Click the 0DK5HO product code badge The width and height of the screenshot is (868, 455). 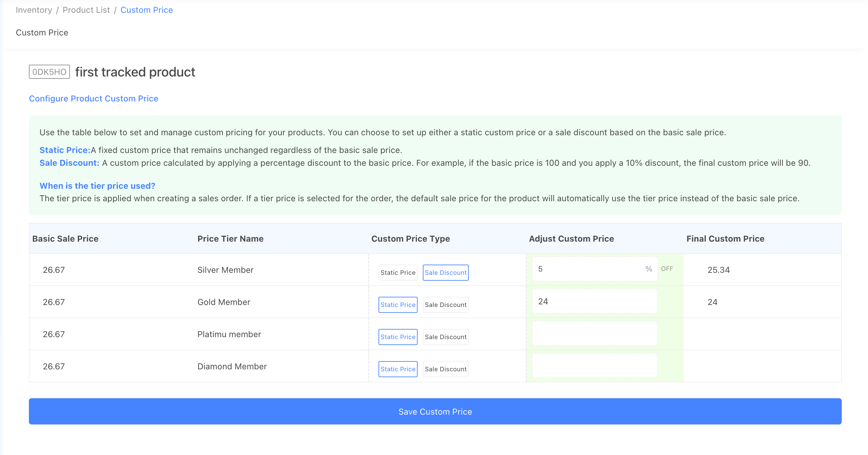pyautogui.click(x=49, y=72)
